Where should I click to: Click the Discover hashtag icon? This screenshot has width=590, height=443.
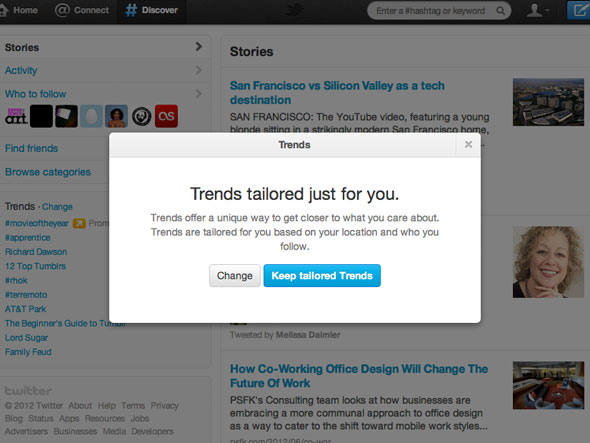[x=131, y=10]
